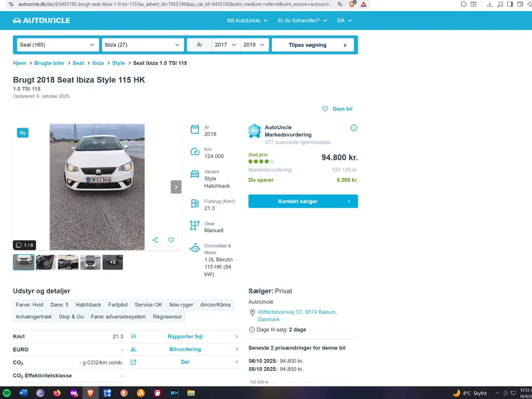Open the seller address link
The height and width of the screenshot is (399, 532).
[x=297, y=315]
